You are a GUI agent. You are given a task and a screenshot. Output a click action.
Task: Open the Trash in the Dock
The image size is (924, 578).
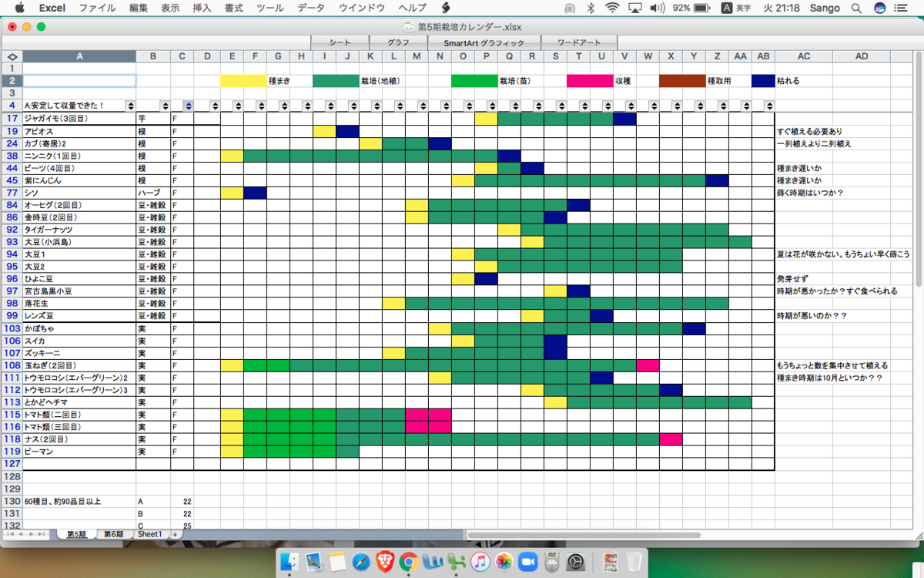(634, 561)
